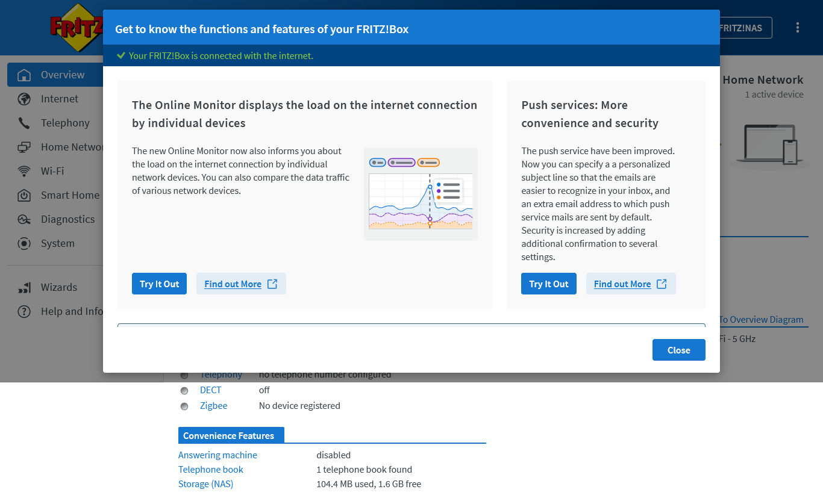Find out more about Online Monitor
The height and width of the screenshot is (504, 823).
click(241, 284)
